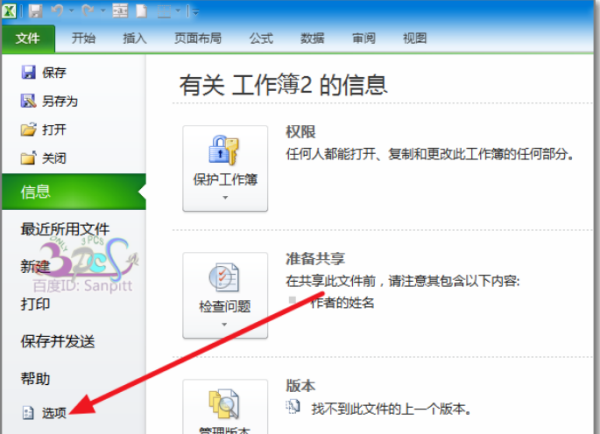
Task: Switch to the 视图 ribbon tab
Action: point(414,38)
